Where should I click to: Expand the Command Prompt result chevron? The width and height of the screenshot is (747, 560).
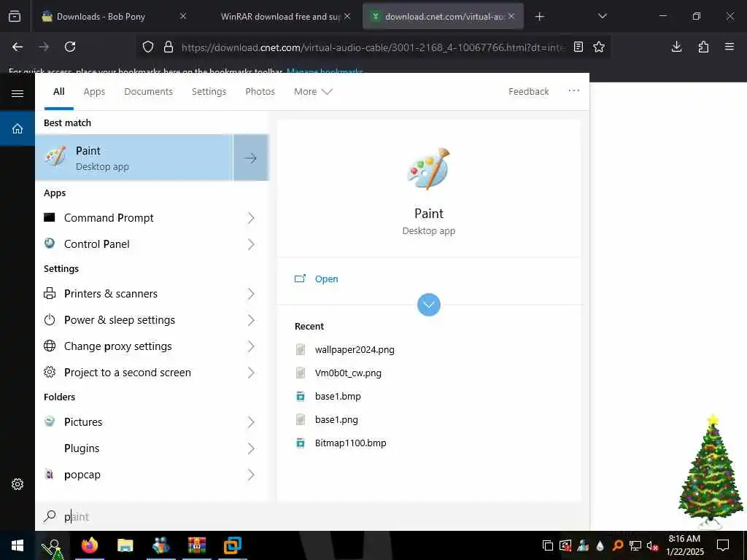(x=251, y=218)
